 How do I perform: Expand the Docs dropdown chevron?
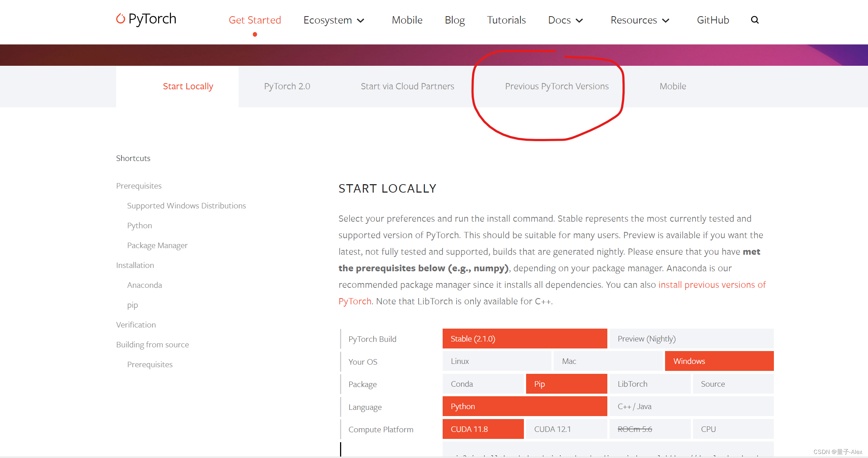coord(579,21)
